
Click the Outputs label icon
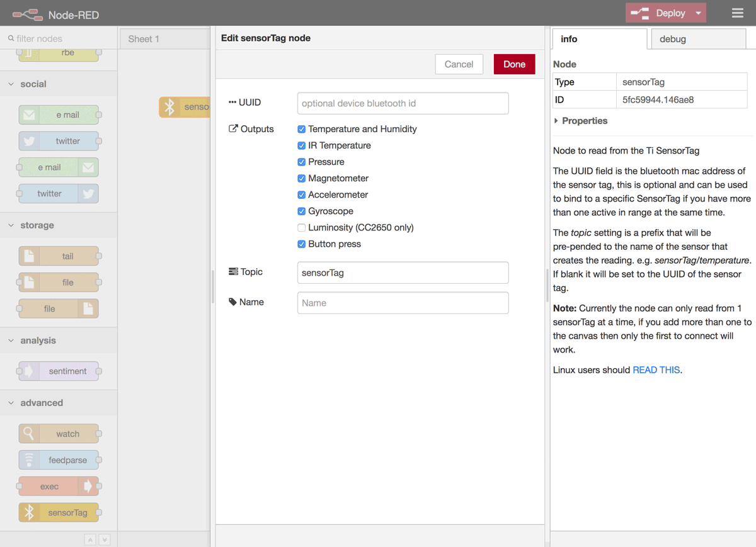233,129
